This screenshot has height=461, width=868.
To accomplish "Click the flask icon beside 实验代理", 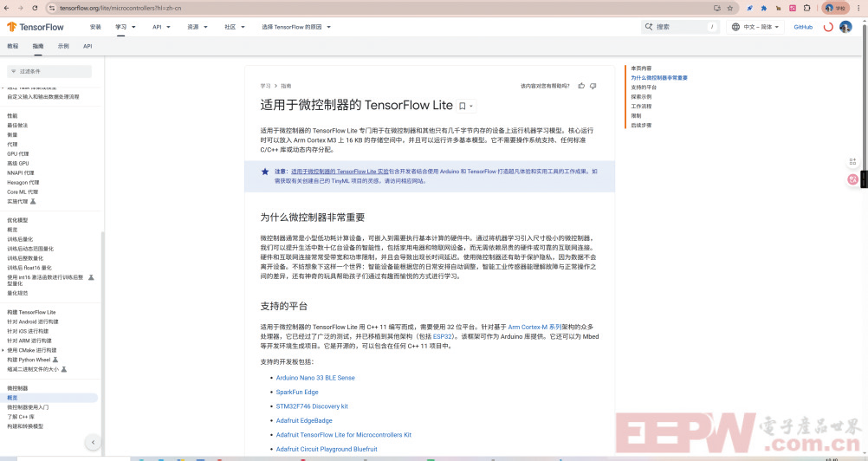I will (x=33, y=201).
